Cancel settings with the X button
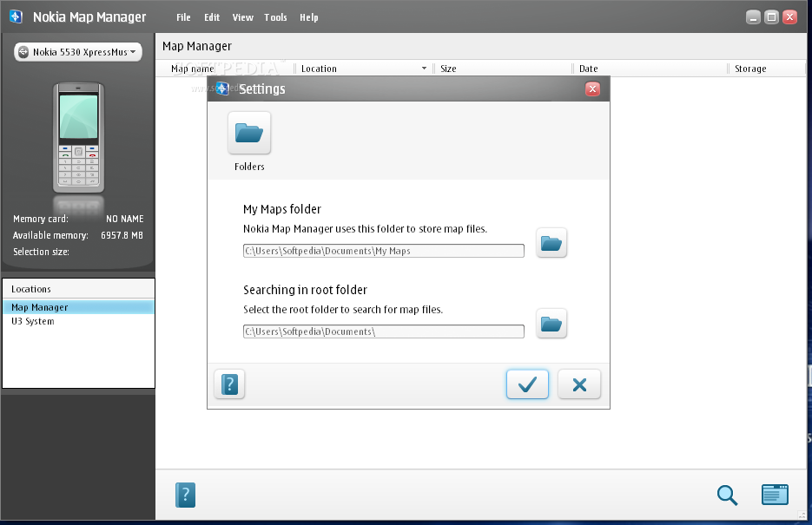 click(x=579, y=384)
